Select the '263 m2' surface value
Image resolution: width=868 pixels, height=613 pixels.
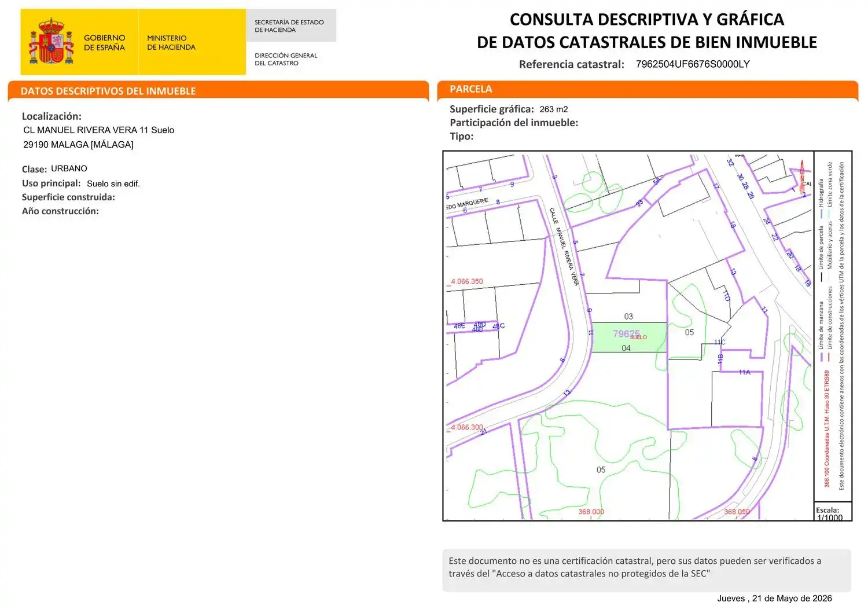tap(554, 109)
